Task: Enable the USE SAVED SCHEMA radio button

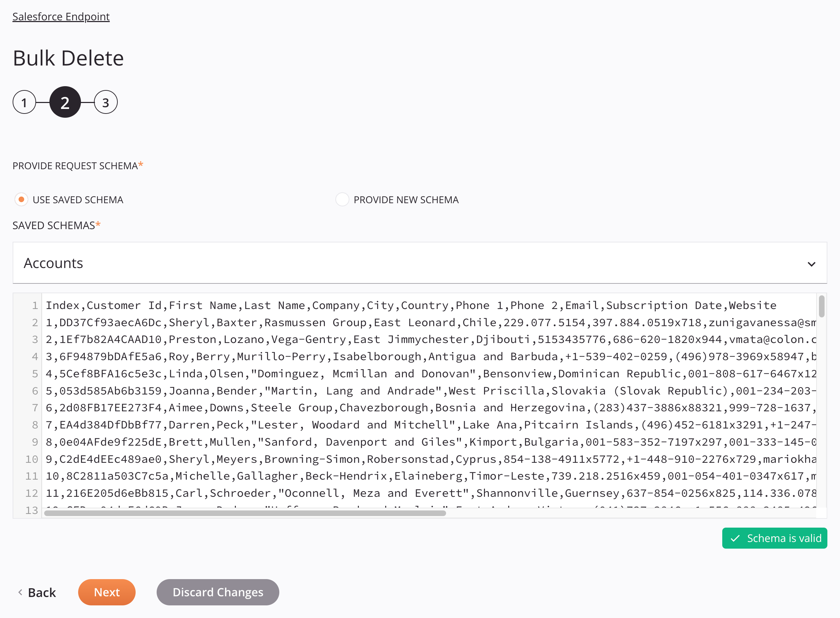Action: [21, 199]
